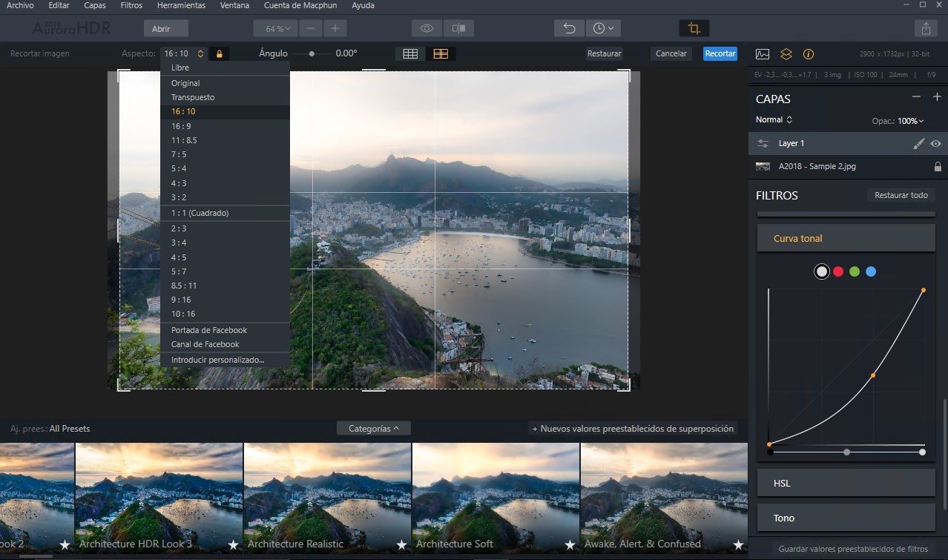
Task: Toggle the quick preview eye button
Action: point(427,28)
